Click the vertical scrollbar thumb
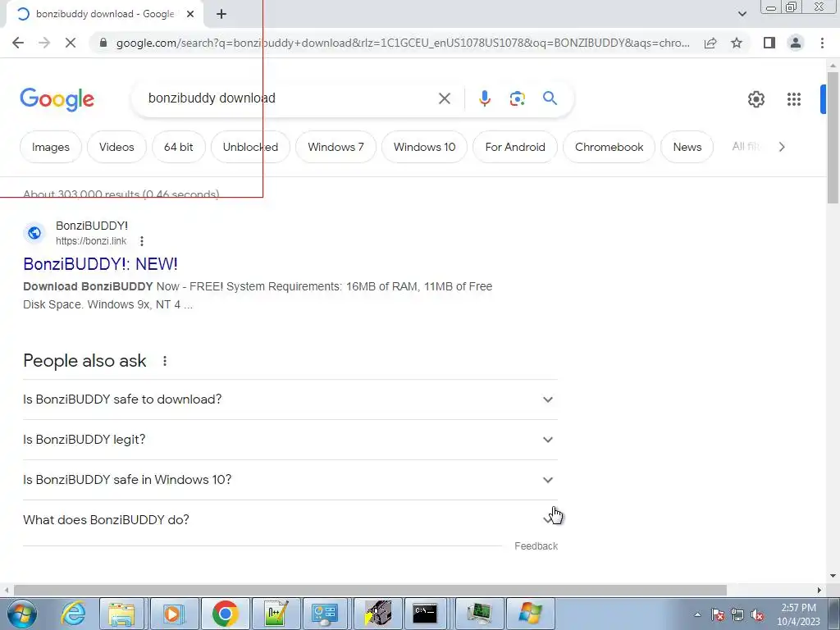This screenshot has height=630, width=840. pyautogui.click(x=833, y=137)
